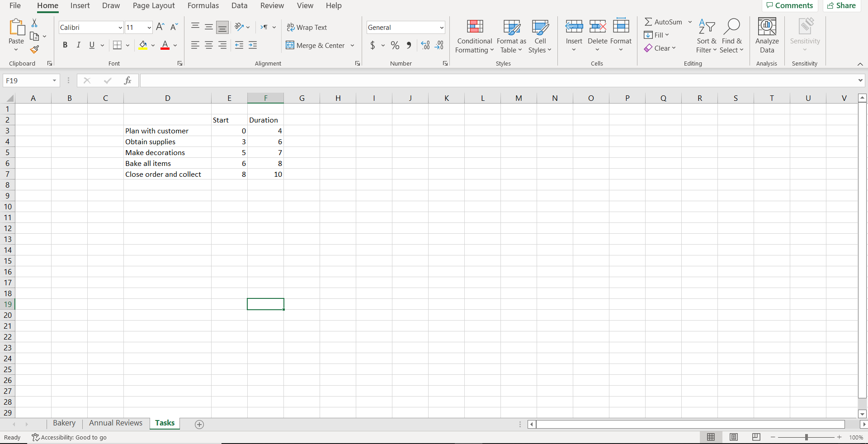Image resolution: width=868 pixels, height=444 pixels.
Task: Apply bold formatting
Action: pos(65,45)
